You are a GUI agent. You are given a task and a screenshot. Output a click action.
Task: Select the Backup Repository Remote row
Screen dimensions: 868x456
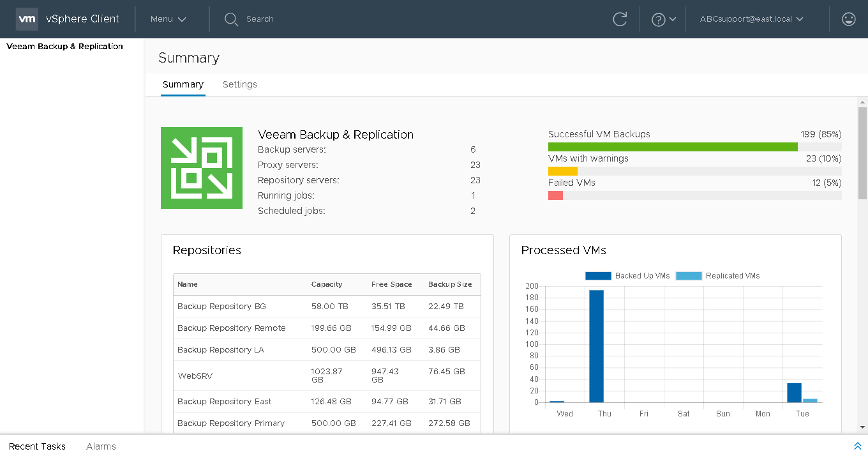coord(327,328)
